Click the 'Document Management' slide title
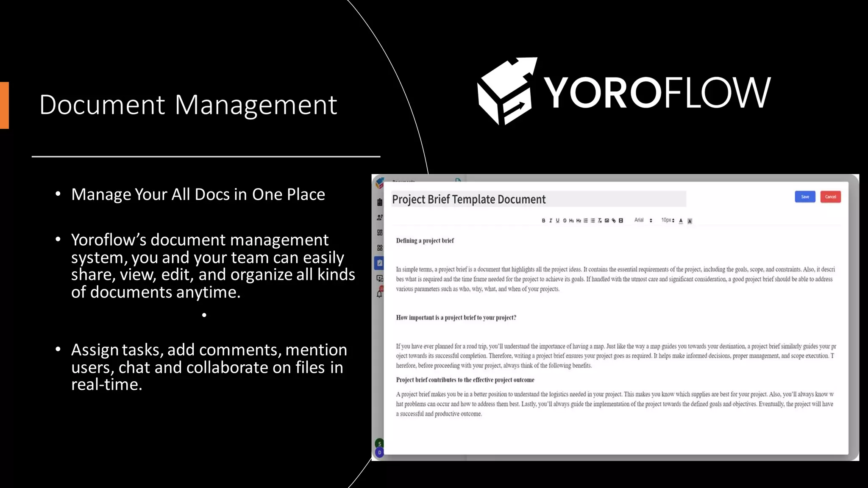The height and width of the screenshot is (488, 868). pos(188,105)
